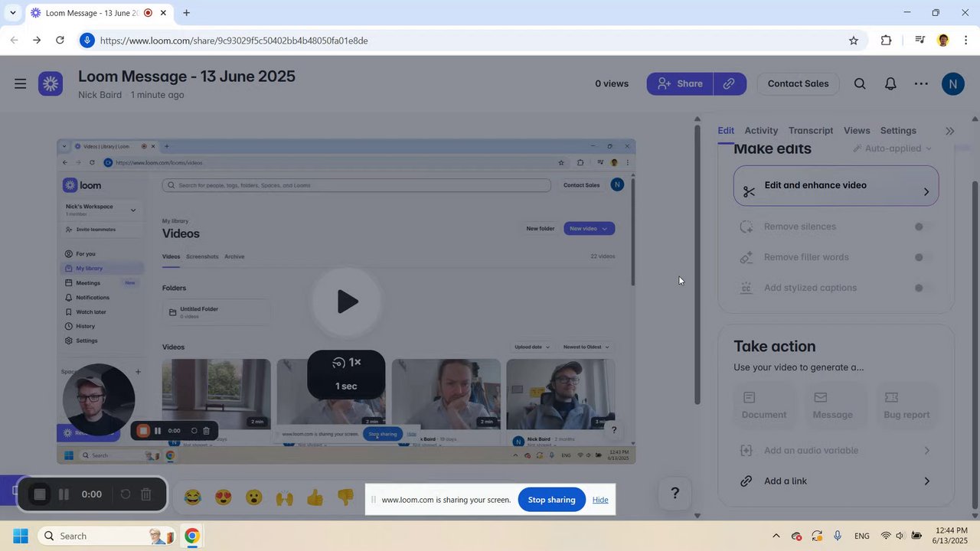Open the Views tab

coord(857,131)
